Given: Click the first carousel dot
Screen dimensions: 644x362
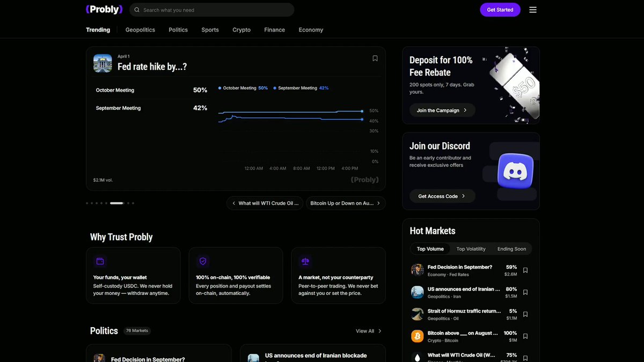Looking at the screenshot, I should point(87,203).
